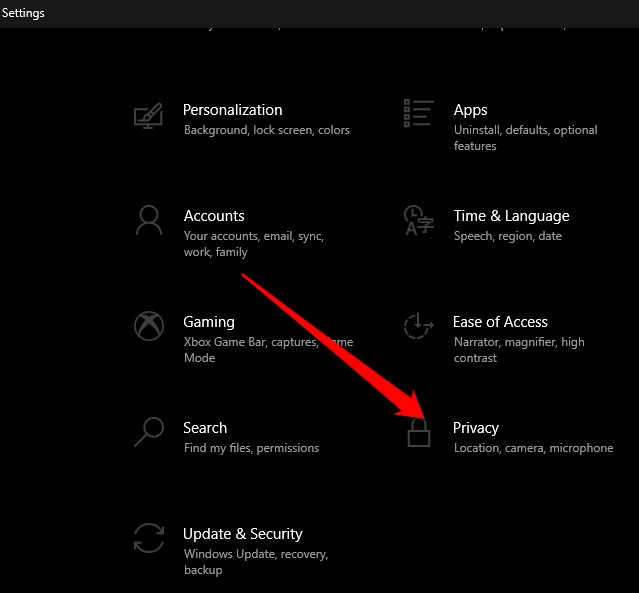Screen dimensions: 639x593
Task: Open the Personalization monitor-and-brush icon
Action: pyautogui.click(x=148, y=116)
